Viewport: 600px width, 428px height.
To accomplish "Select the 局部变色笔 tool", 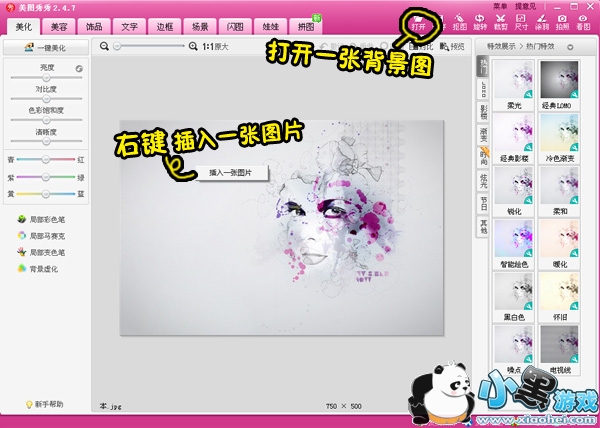I will 41,252.
